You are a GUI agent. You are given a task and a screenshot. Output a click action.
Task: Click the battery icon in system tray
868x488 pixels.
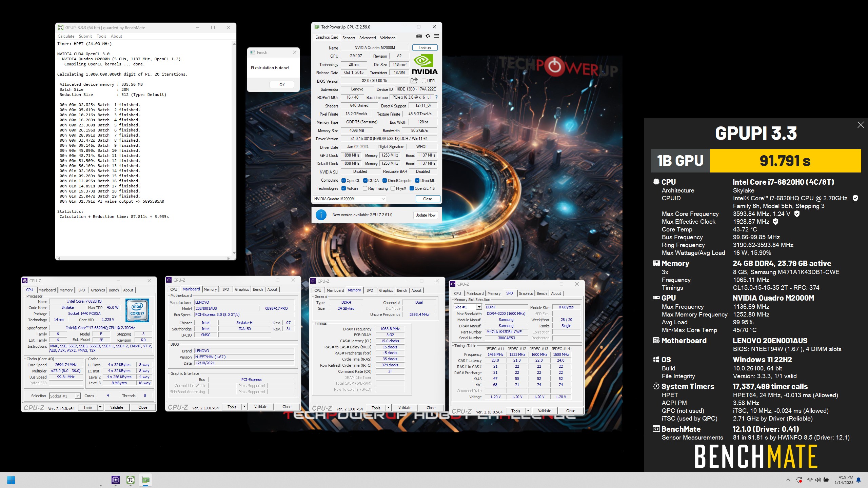click(x=826, y=480)
